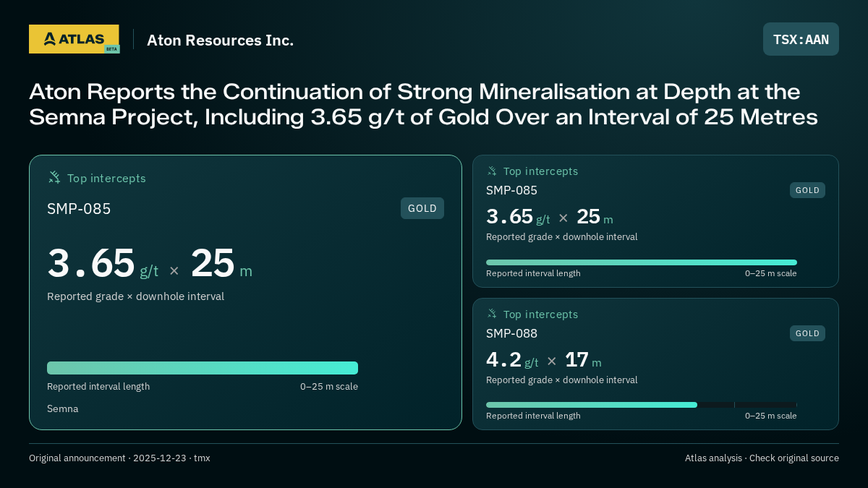Click the interval bar in the large SMP-085 card

coord(203,368)
